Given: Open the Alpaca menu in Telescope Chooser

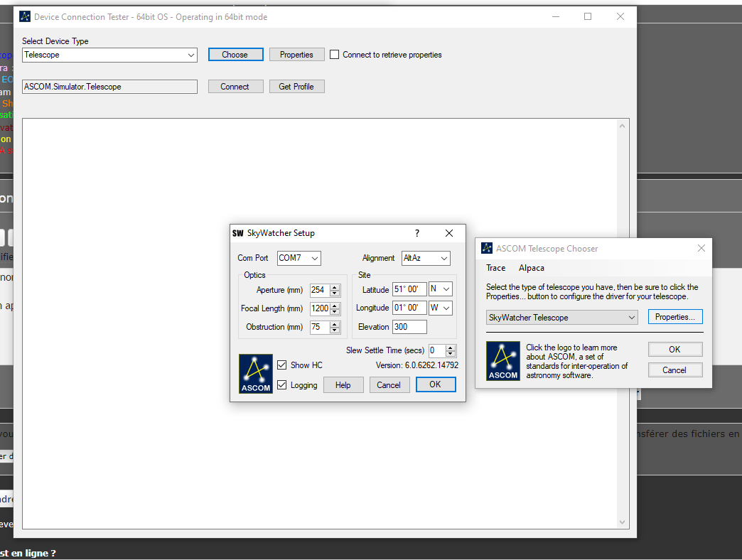Looking at the screenshot, I should pos(532,268).
